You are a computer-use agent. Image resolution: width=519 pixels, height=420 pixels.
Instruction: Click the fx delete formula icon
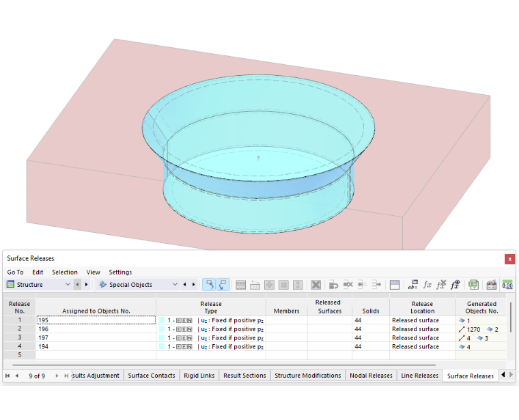(x=441, y=285)
